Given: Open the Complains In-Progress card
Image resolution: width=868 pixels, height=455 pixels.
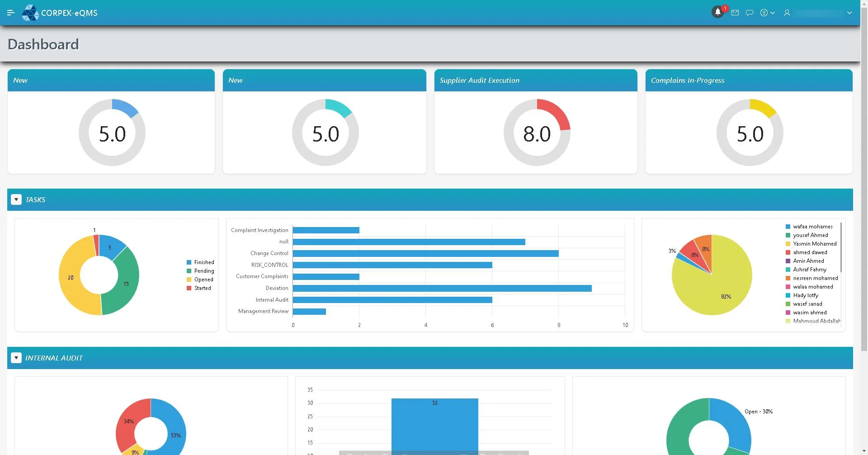Looking at the screenshot, I should pyautogui.click(x=688, y=80).
